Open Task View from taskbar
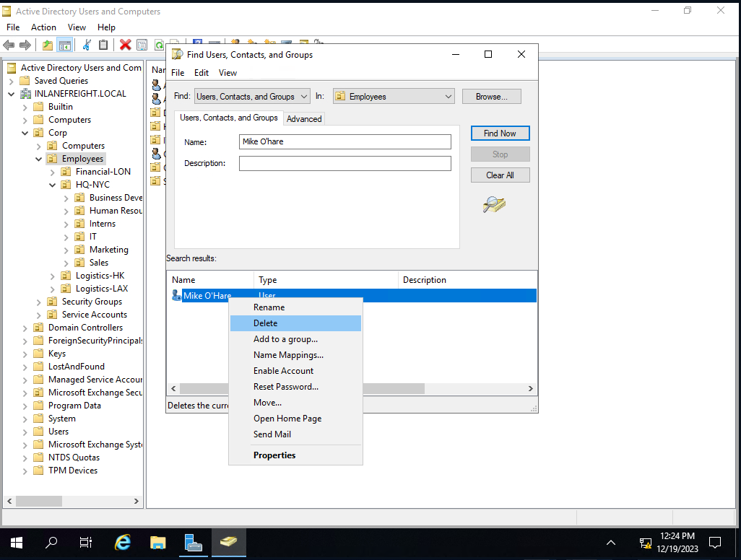This screenshot has width=741, height=560. pyautogui.click(x=86, y=543)
